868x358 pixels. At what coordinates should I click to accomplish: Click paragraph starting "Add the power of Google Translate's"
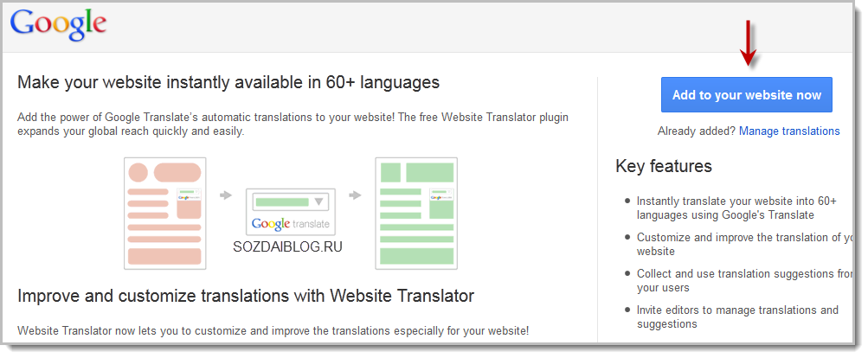pyautogui.click(x=293, y=125)
